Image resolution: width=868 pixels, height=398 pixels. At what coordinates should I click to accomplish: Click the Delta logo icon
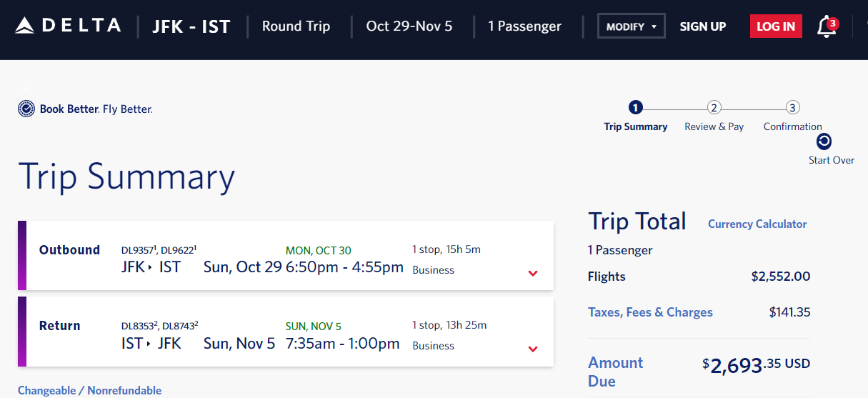coord(24,26)
